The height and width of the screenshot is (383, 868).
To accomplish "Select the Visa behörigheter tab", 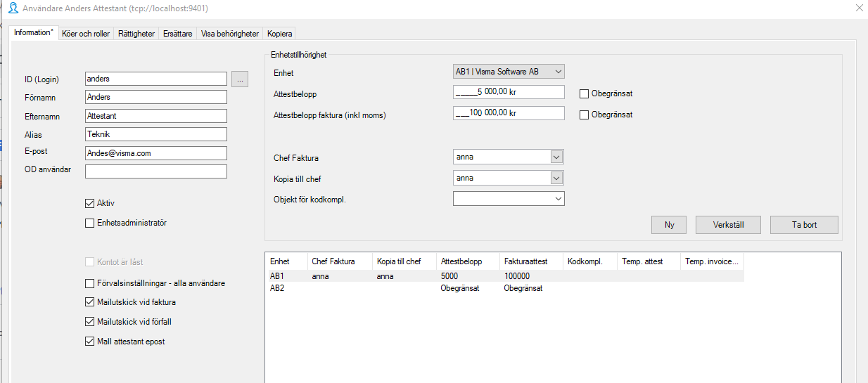I will click(230, 33).
